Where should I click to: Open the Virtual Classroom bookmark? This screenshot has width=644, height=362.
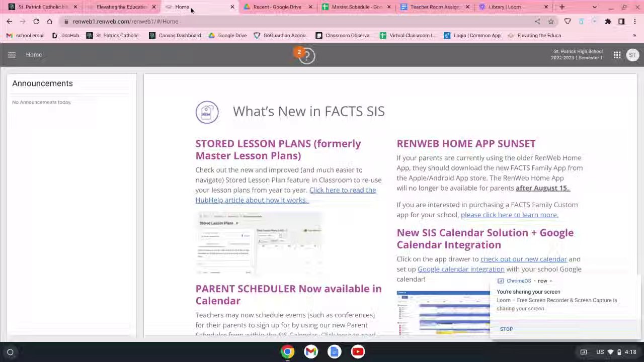[408, 36]
